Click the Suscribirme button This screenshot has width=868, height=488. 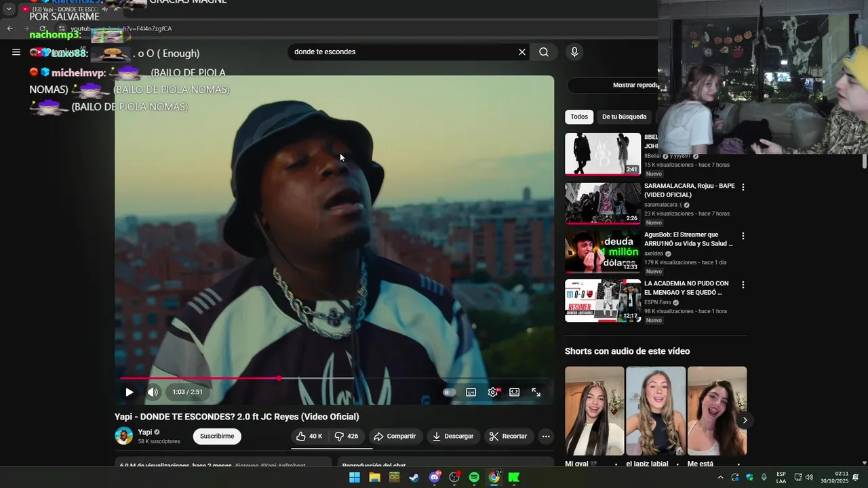tap(217, 436)
